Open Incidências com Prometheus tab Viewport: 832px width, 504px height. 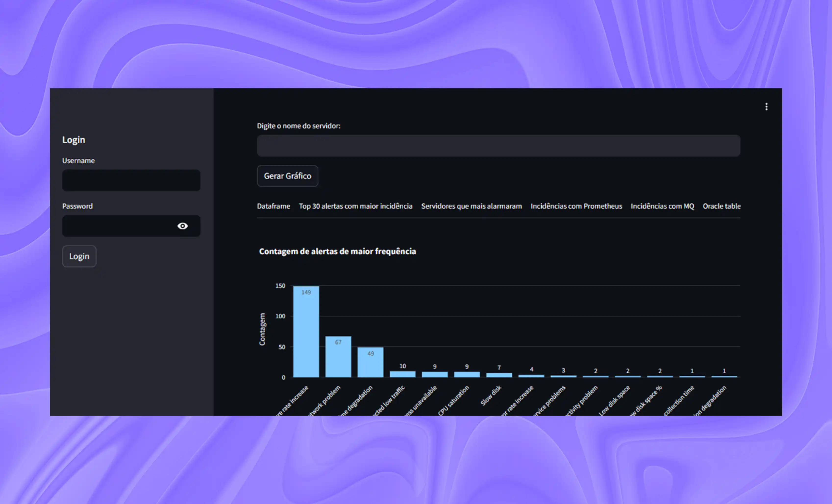(576, 206)
